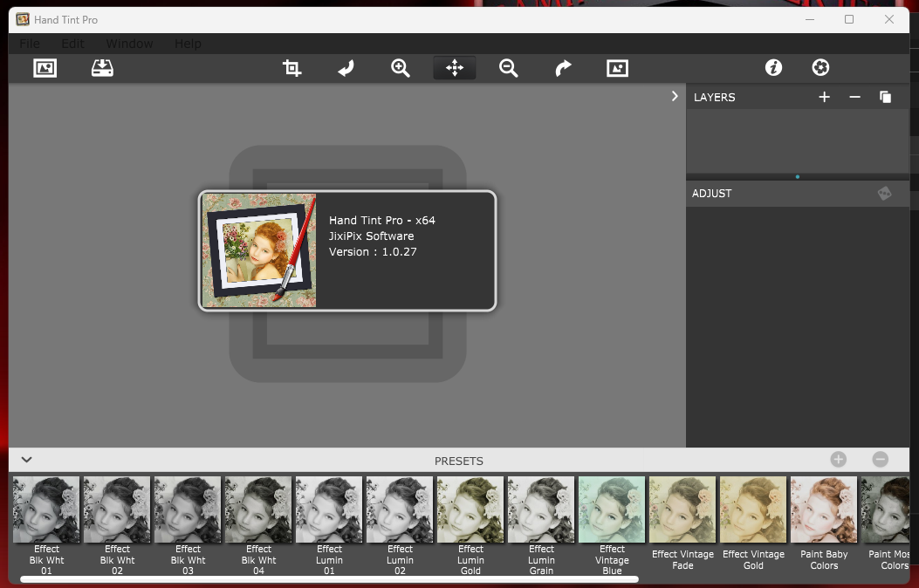Click the randomize dice icon in Adjust

884,194
